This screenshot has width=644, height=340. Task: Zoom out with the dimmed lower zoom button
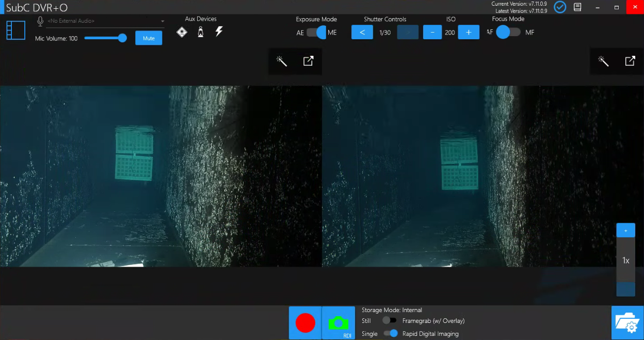pos(626,289)
